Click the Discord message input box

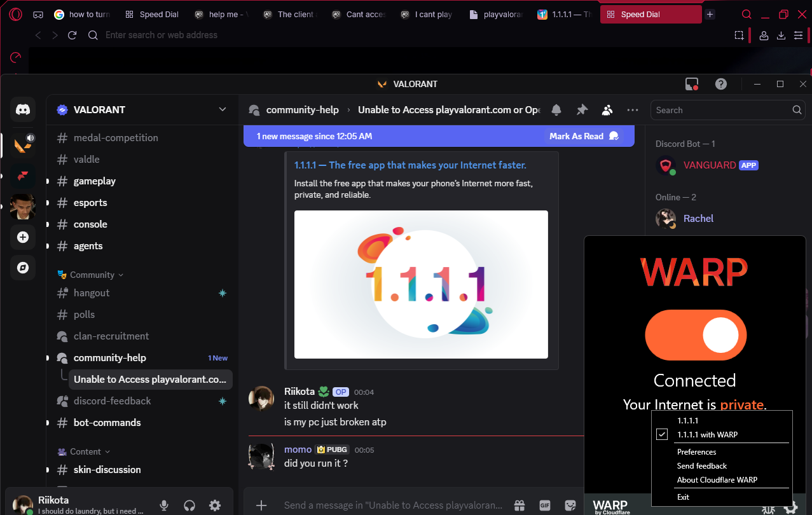pyautogui.click(x=394, y=505)
